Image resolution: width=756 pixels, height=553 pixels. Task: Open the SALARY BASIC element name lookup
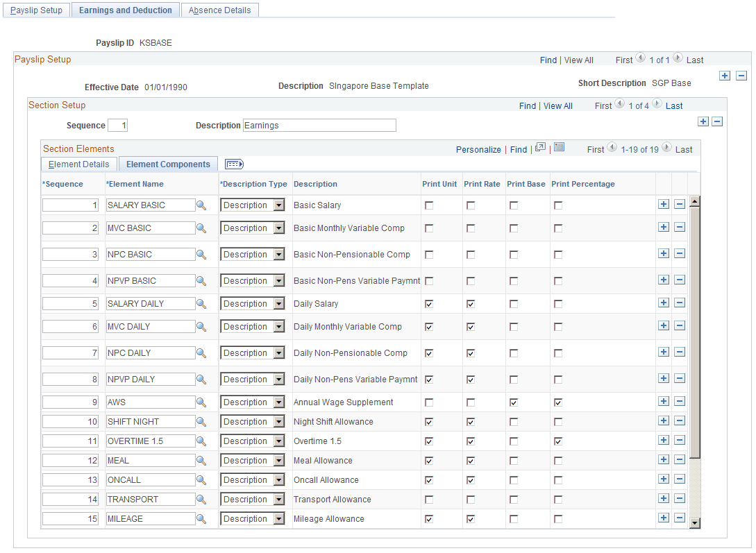(x=202, y=205)
